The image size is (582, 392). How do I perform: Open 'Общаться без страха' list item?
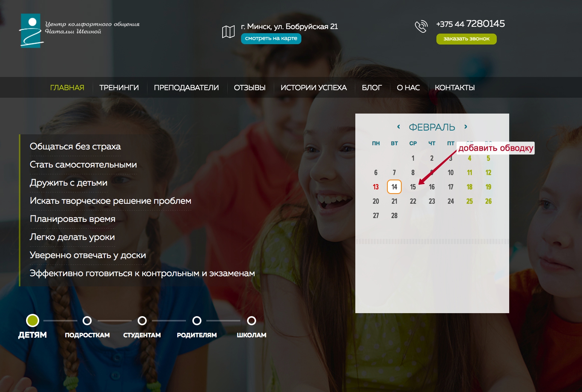[75, 146]
